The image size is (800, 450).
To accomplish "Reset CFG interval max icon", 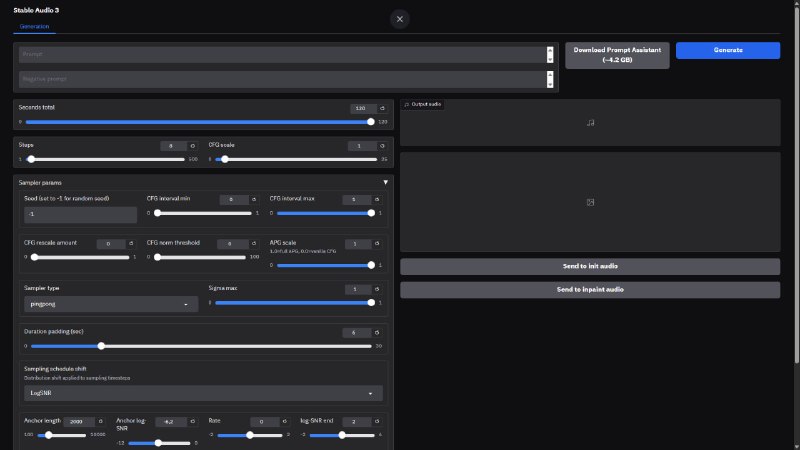I will [x=377, y=199].
